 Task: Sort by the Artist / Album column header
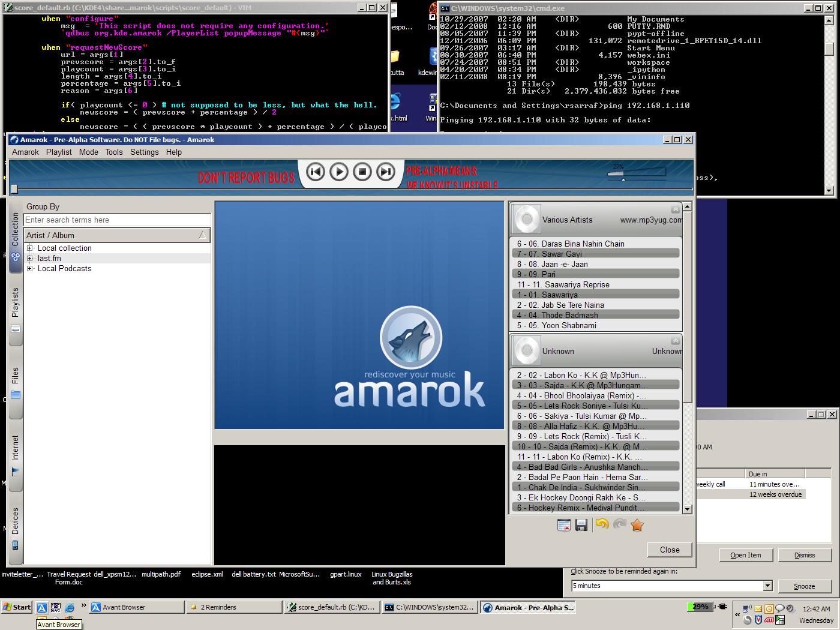[x=117, y=235]
